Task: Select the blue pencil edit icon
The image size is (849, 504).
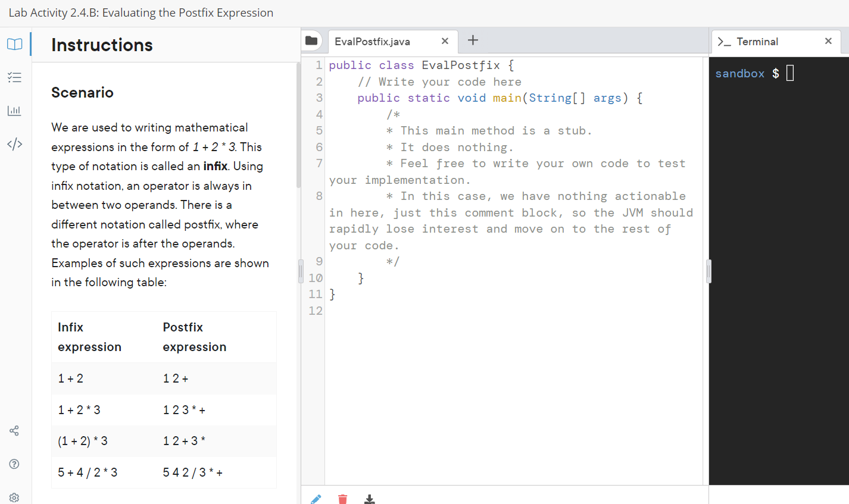Action: [316, 499]
